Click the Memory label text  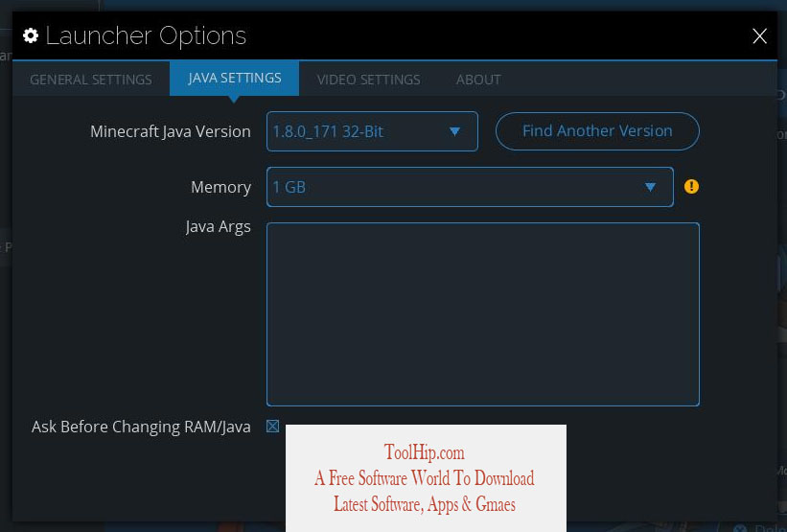point(220,187)
